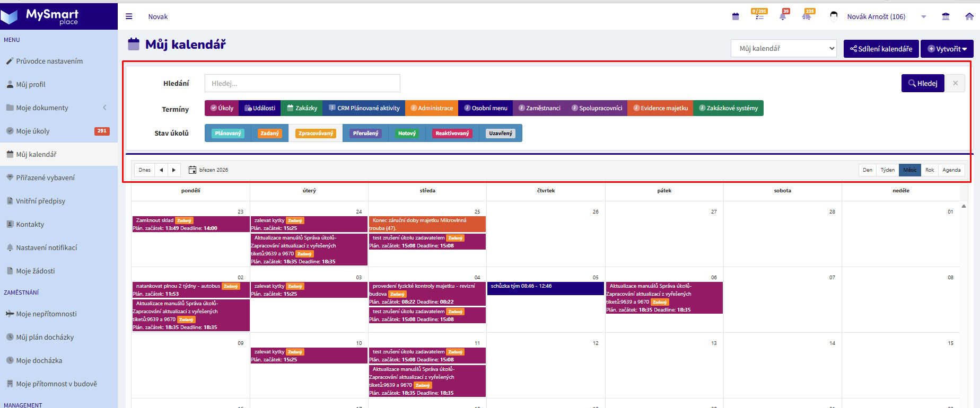Open Moje žádosti in sidebar
The width and height of the screenshot is (980, 408).
(58, 271)
